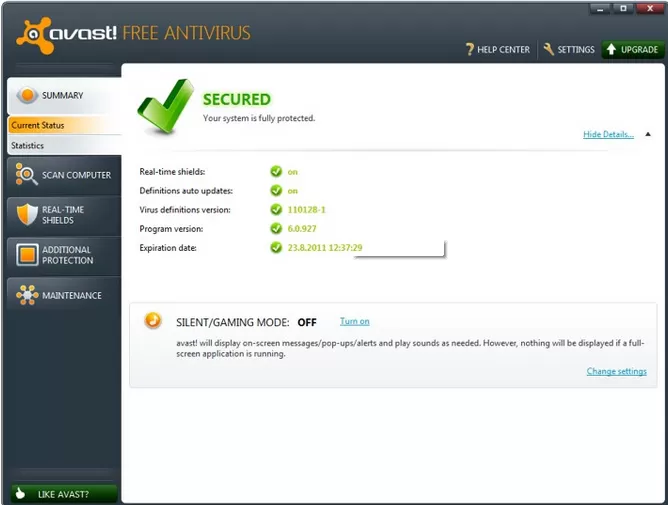Image resolution: width=668 pixels, height=505 pixels.
Task: Click the Real-time shields 'on' value
Action: coord(293,172)
